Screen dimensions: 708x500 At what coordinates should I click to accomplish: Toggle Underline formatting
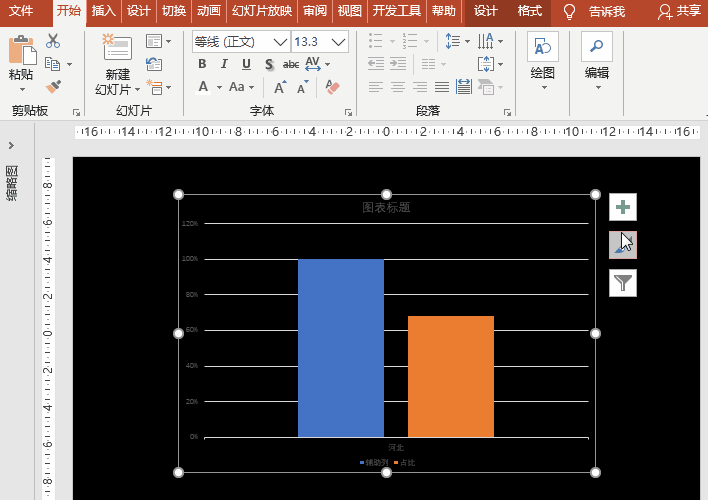[x=246, y=64]
